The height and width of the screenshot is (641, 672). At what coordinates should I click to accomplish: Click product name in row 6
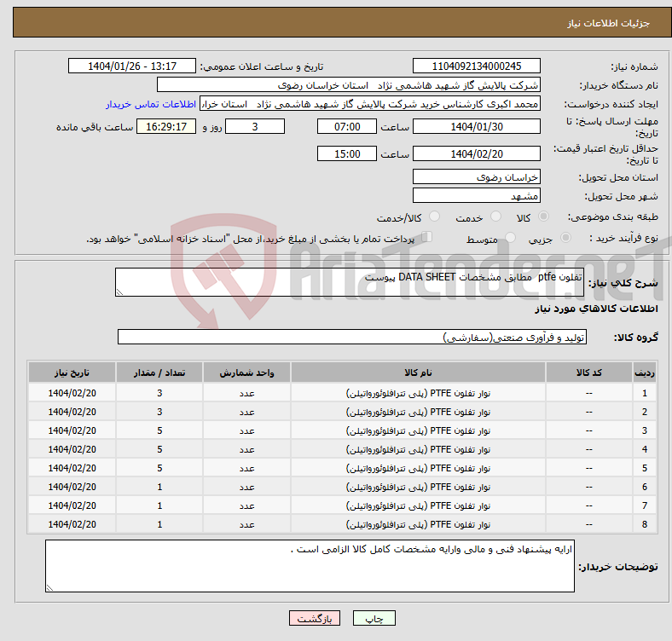point(418,488)
